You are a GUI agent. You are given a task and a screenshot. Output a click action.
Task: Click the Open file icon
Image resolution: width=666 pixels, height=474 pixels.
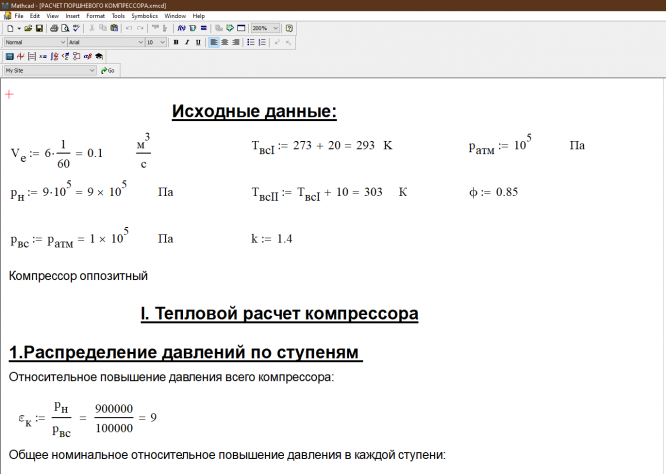click(27, 29)
